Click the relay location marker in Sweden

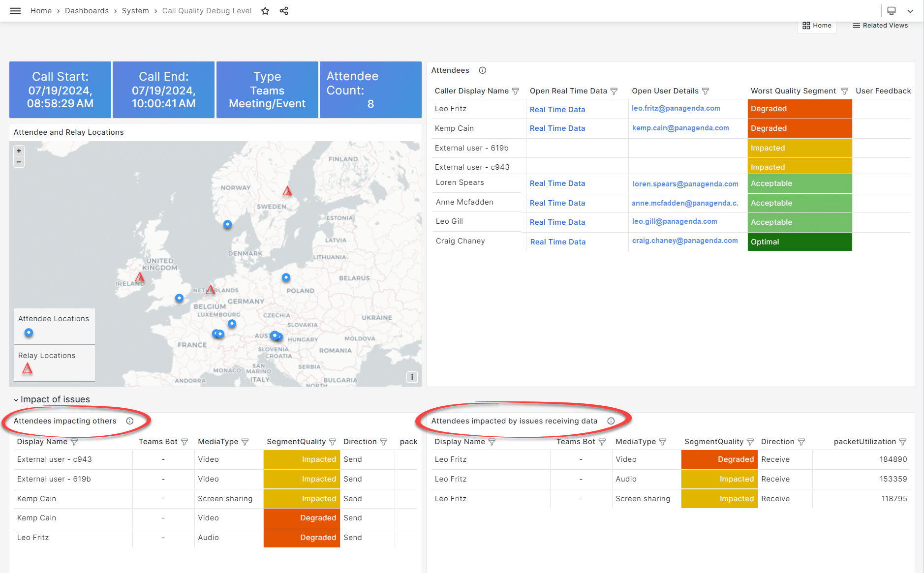pyautogui.click(x=287, y=191)
